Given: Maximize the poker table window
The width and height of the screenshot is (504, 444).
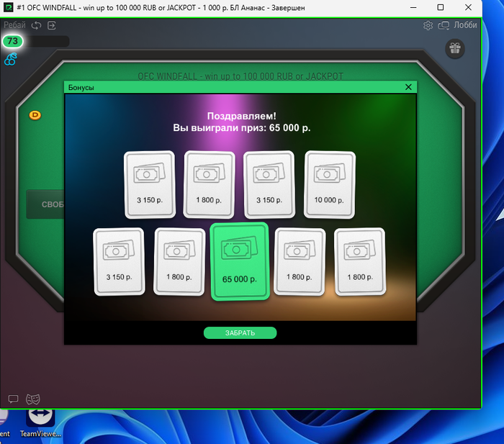Looking at the screenshot, I should [441, 7].
